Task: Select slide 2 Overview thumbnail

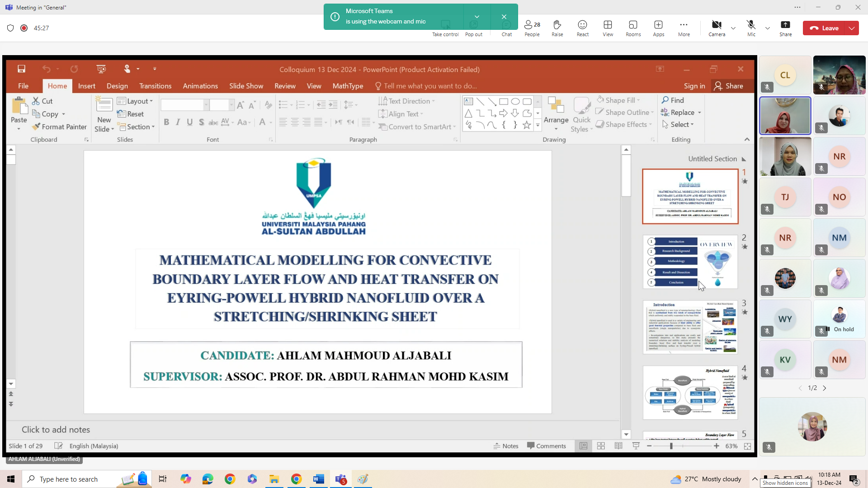Action: [690, 262]
